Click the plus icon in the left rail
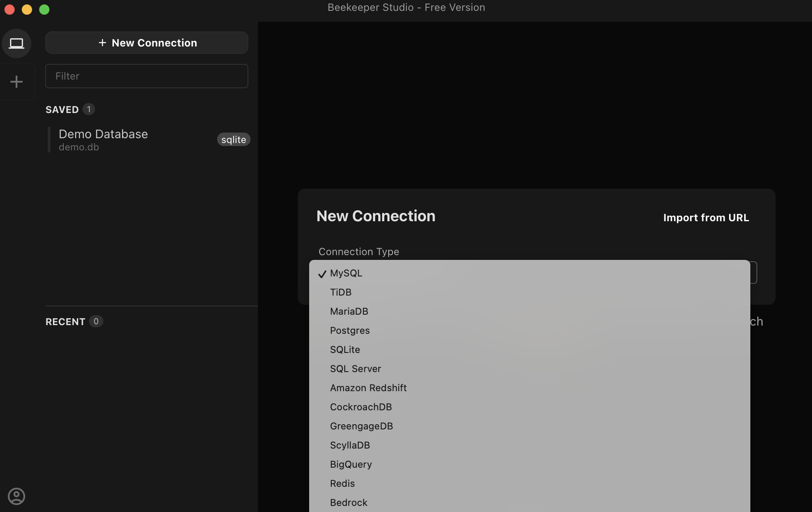The height and width of the screenshot is (512, 812). (x=17, y=82)
